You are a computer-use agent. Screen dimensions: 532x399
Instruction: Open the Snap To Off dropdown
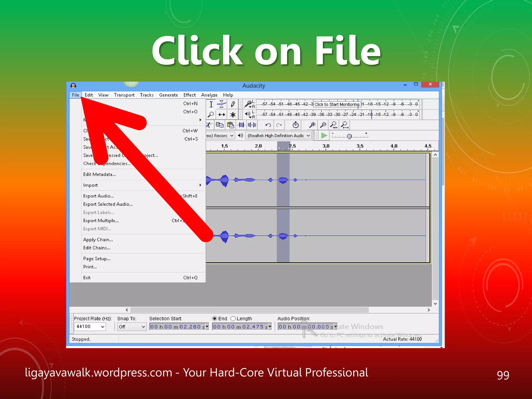tap(132, 327)
